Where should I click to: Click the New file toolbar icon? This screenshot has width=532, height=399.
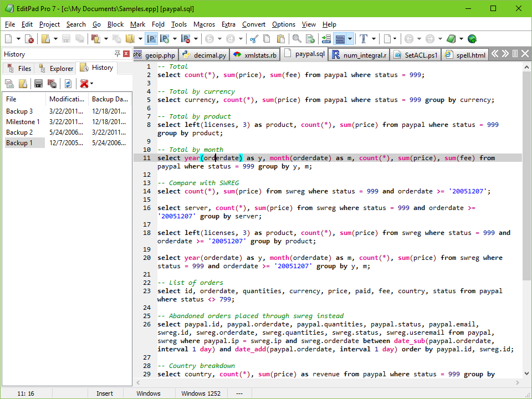coord(8,39)
